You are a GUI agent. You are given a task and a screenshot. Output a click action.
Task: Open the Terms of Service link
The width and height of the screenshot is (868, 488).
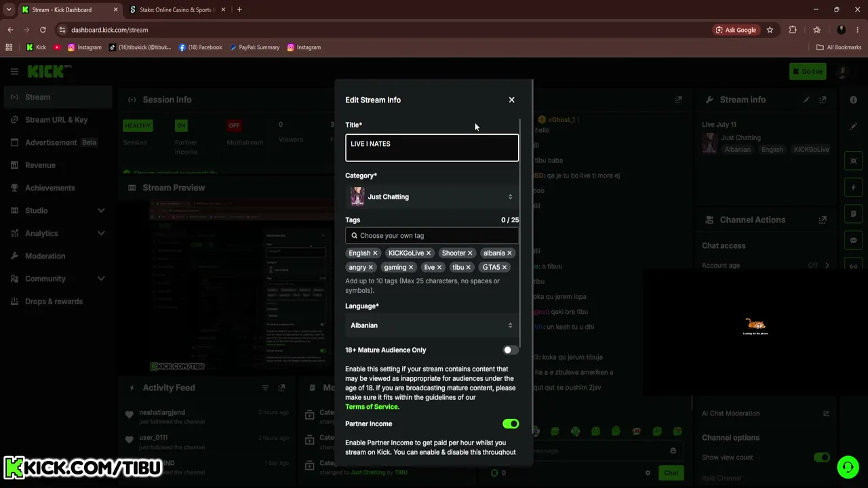click(372, 407)
